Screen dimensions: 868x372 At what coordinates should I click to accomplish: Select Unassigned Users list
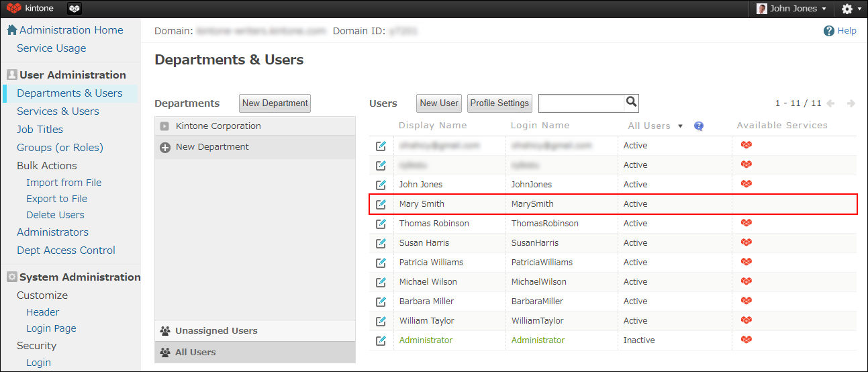click(x=215, y=331)
